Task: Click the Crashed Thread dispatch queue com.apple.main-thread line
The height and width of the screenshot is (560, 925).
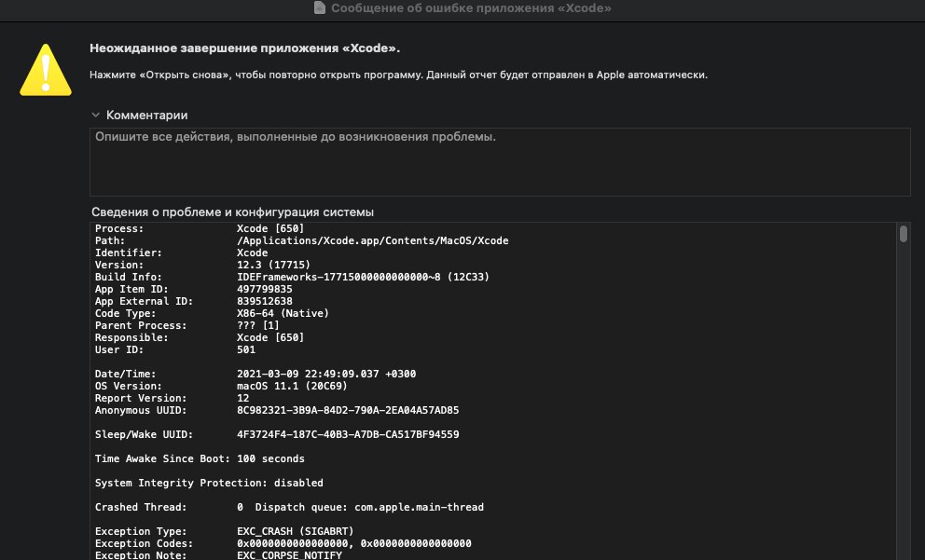Action: click(289, 507)
